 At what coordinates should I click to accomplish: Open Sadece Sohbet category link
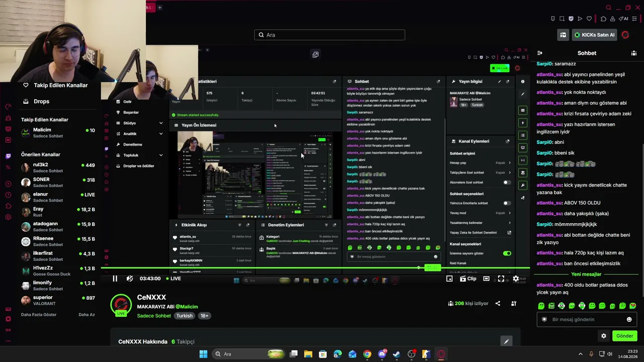pos(154,316)
